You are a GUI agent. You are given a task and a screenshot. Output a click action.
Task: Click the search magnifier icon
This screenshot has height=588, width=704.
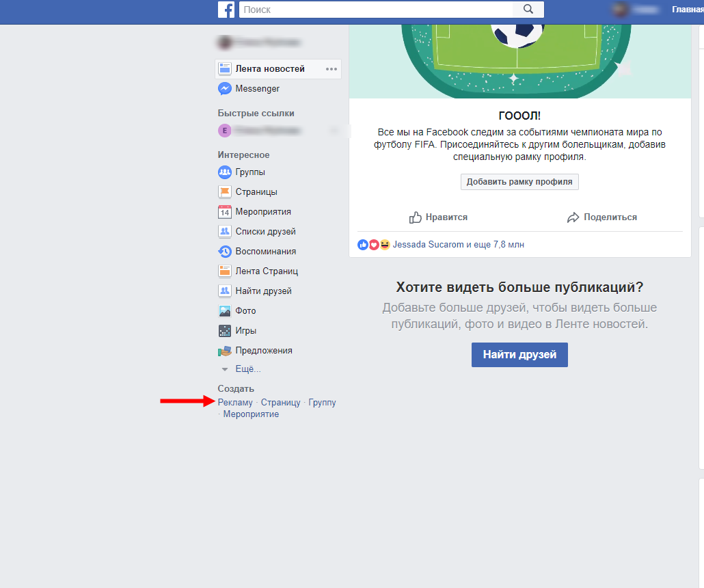pyautogui.click(x=528, y=10)
